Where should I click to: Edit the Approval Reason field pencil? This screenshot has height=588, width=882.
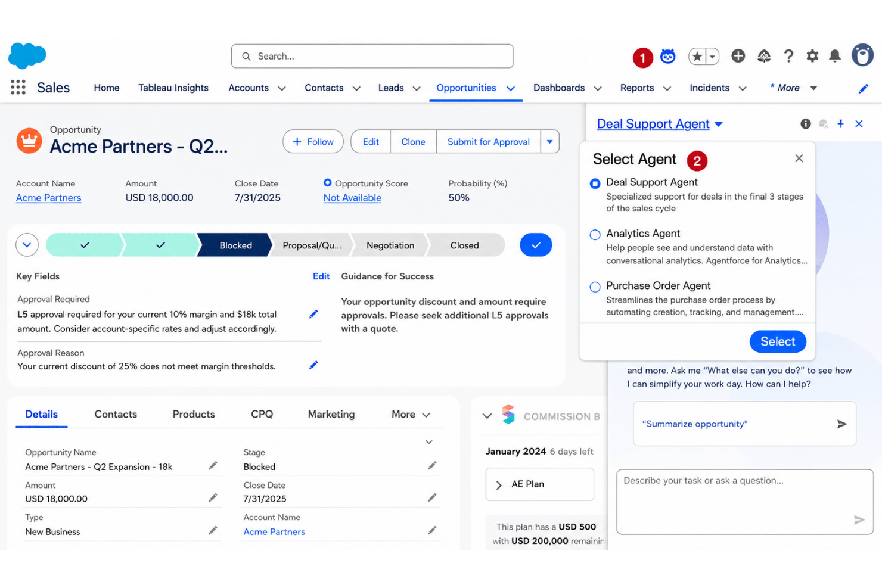[313, 365]
